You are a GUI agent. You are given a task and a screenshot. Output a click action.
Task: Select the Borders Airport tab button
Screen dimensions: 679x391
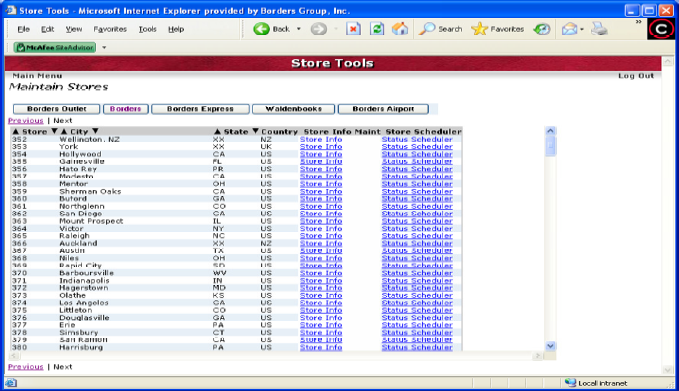click(383, 109)
